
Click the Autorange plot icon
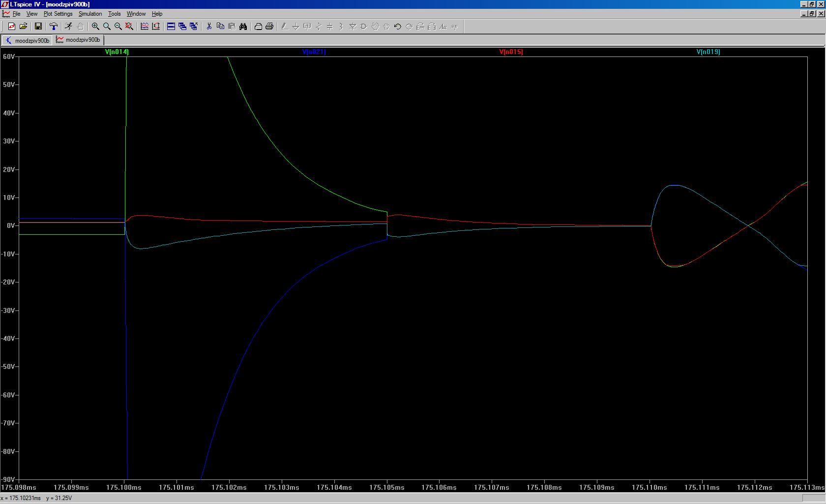coord(145,27)
